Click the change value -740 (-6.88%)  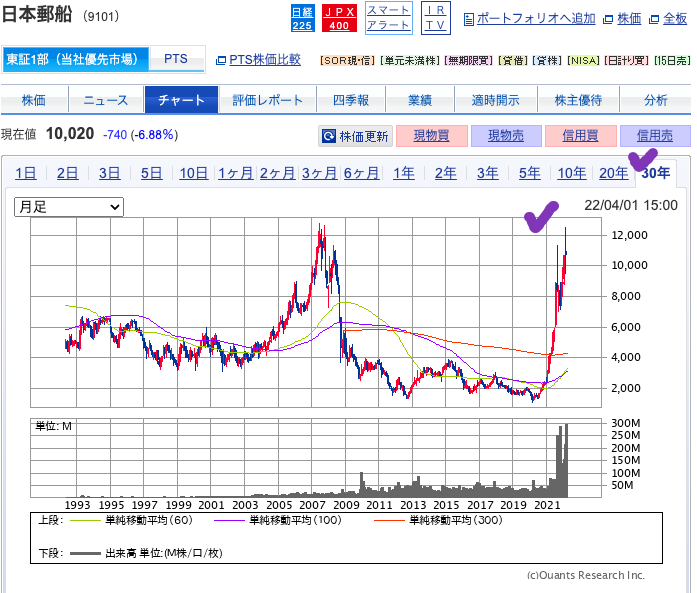point(140,135)
